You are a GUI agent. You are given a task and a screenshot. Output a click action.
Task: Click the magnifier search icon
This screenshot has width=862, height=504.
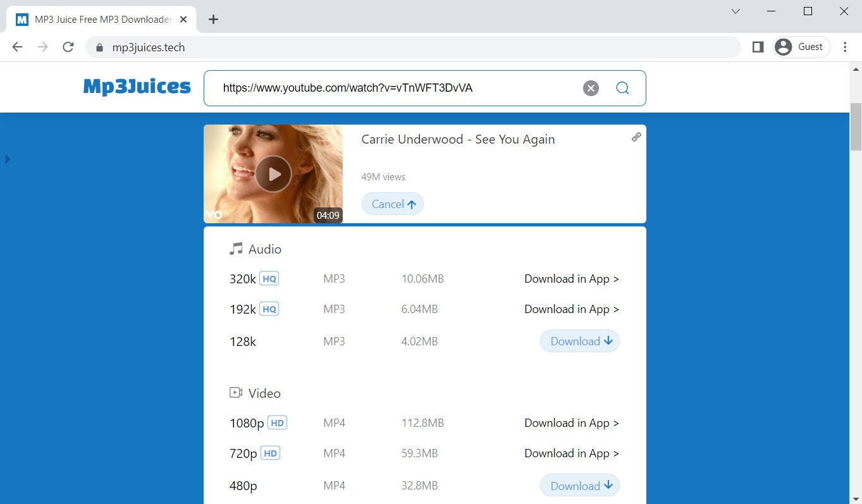(622, 88)
